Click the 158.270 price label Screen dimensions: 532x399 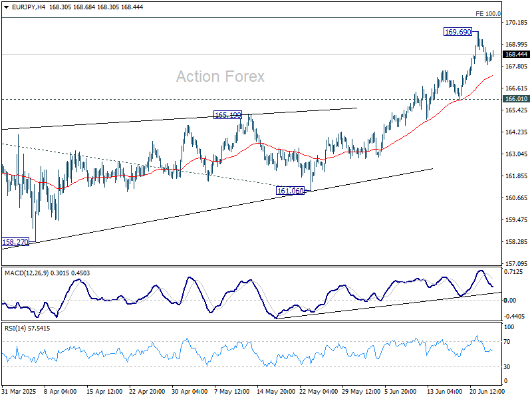tap(15, 242)
